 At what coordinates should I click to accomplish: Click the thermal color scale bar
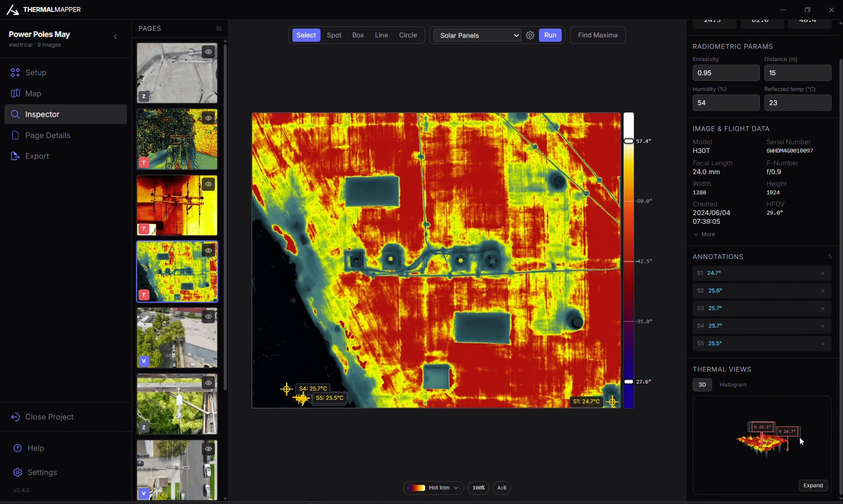pyautogui.click(x=629, y=260)
